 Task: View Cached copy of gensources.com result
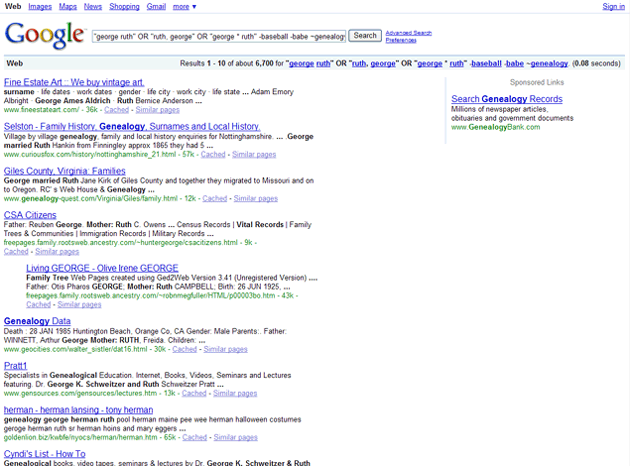194,393
